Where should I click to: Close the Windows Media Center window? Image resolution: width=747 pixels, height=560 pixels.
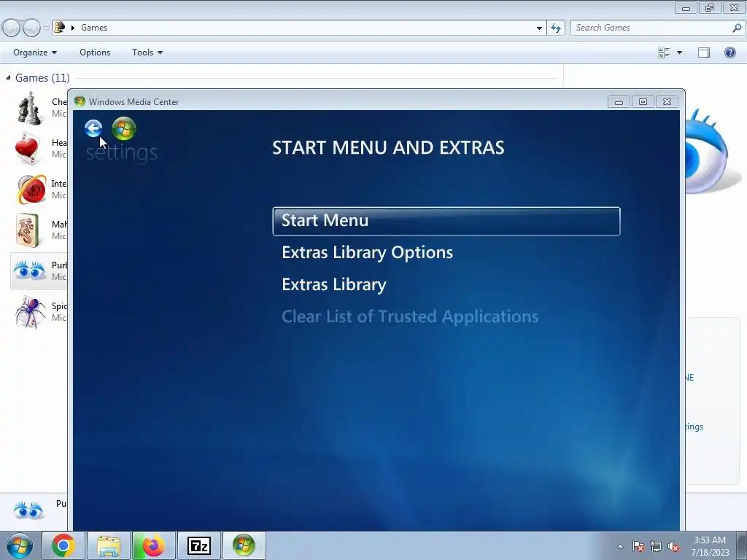(667, 102)
